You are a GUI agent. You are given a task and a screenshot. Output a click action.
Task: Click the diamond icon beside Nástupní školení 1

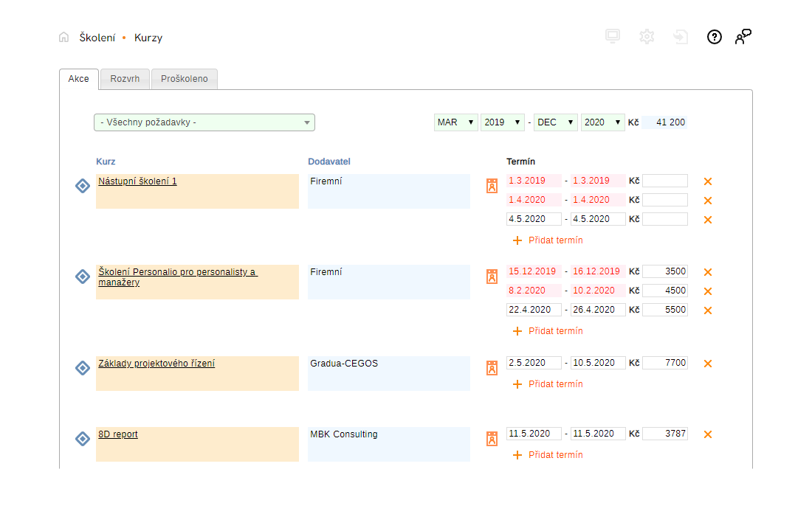(x=83, y=186)
